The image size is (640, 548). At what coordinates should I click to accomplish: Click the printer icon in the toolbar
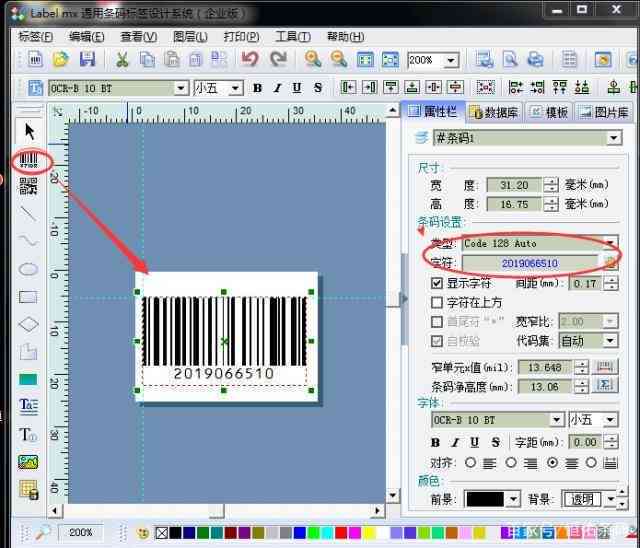pyautogui.click(x=535, y=60)
